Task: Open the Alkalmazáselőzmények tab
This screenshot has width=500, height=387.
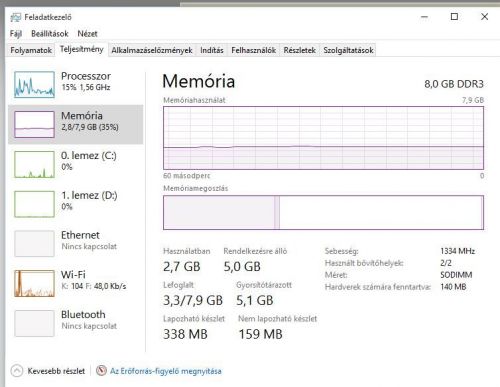Action: [x=152, y=50]
